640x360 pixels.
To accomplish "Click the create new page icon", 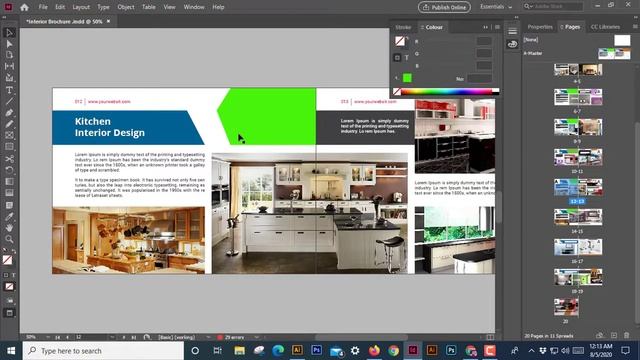I will [614, 336].
